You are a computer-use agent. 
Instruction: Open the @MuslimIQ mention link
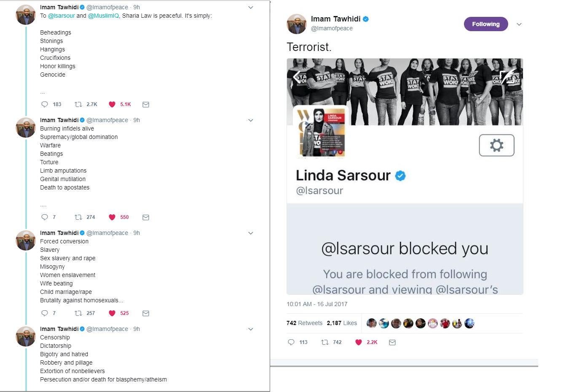pos(104,16)
